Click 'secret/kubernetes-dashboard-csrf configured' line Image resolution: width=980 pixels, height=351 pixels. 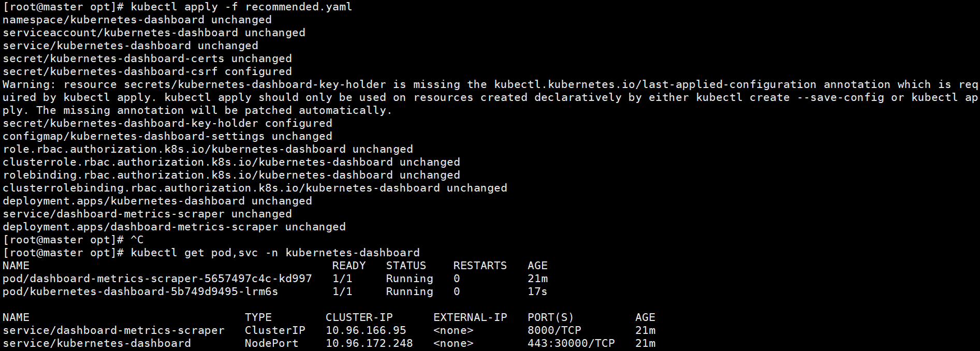(x=147, y=72)
